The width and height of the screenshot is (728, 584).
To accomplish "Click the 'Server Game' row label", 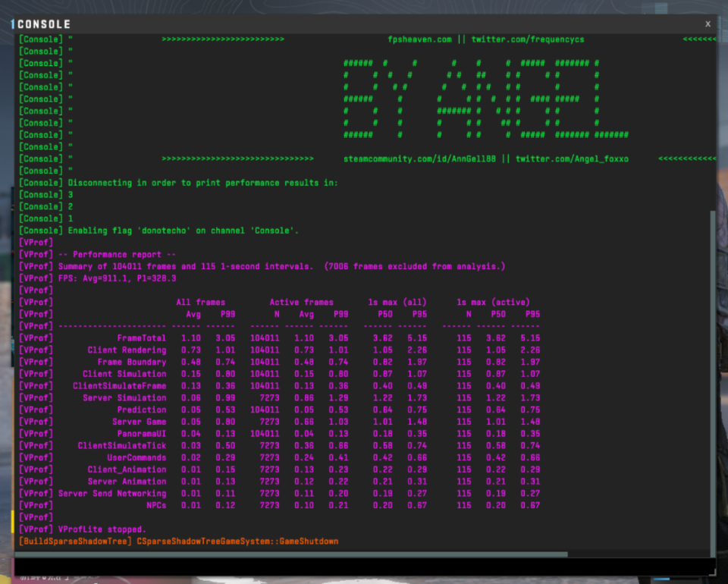I will (140, 422).
